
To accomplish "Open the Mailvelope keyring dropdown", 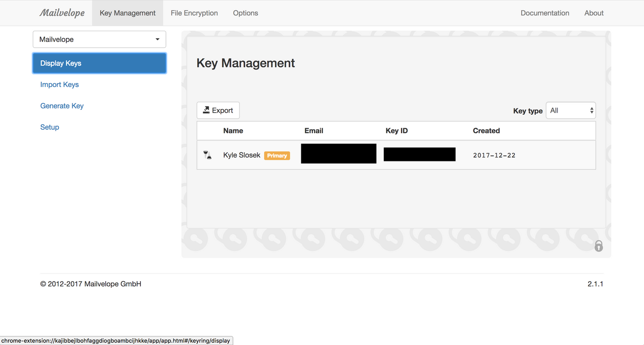I will click(x=99, y=39).
